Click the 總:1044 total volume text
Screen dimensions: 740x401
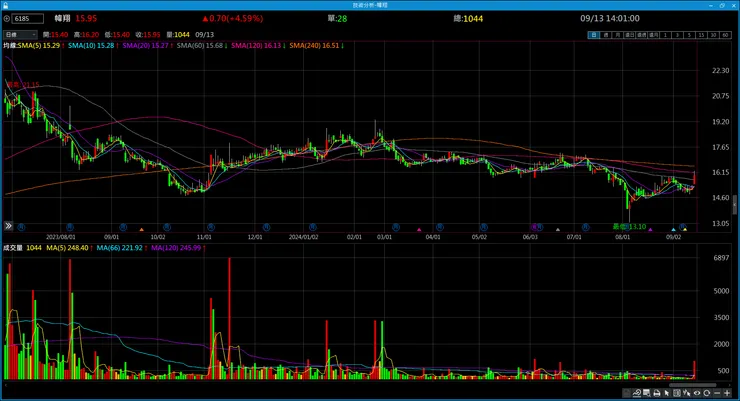click(468, 18)
